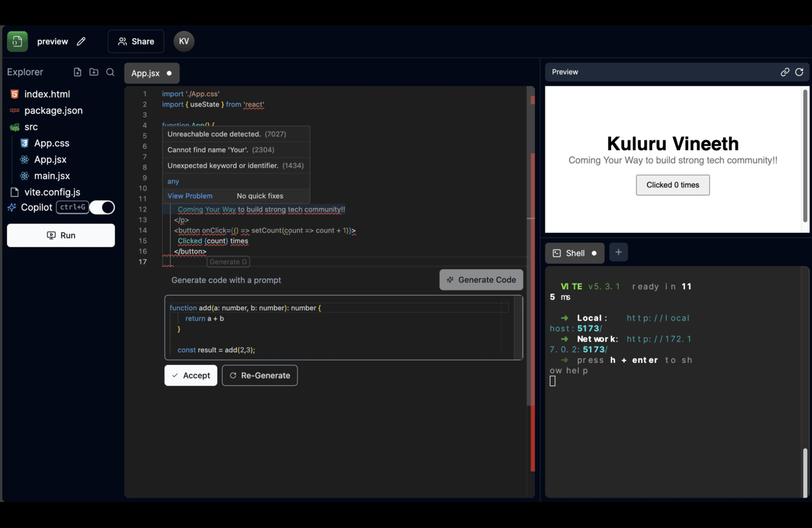Accept the generated add function code
The image size is (812, 528).
tap(190, 375)
